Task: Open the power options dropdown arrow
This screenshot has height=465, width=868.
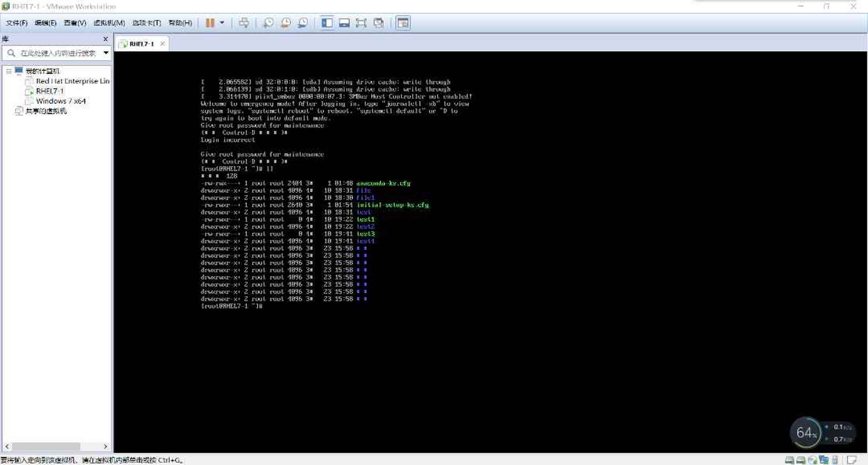Action: click(x=222, y=23)
